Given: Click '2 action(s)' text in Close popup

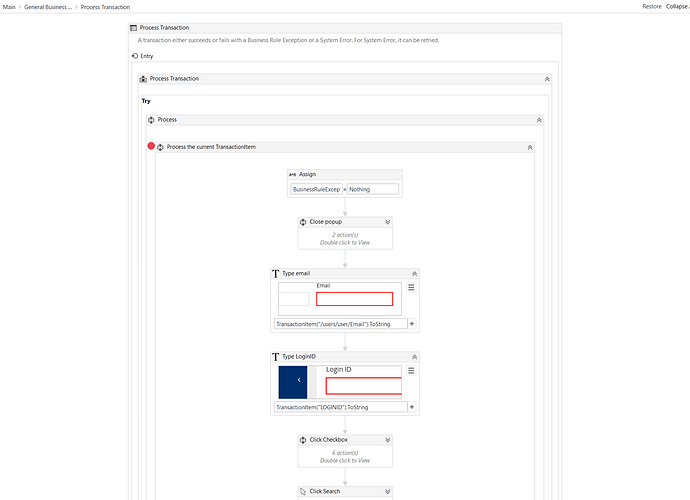Looking at the screenshot, I should (345, 235).
